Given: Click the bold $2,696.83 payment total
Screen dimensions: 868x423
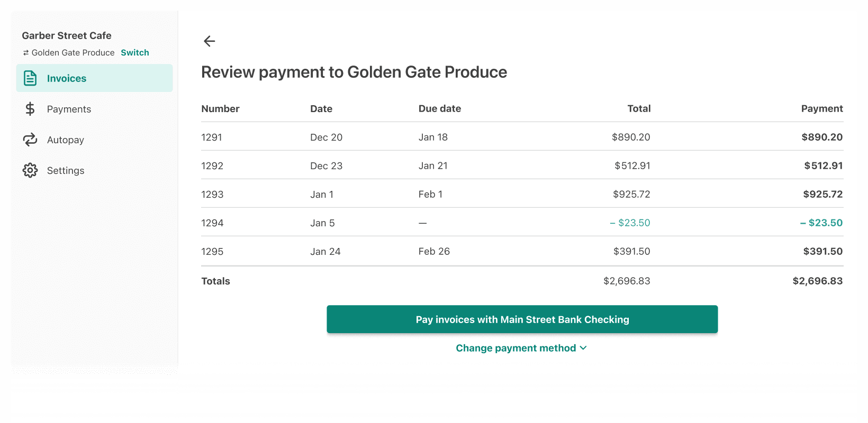Looking at the screenshot, I should pos(817,281).
